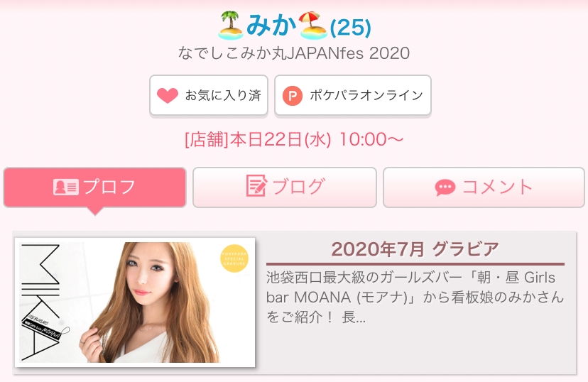This screenshot has width=588, height=382.
Task: Toggle the お気に入り済 favorite label
Action: (223, 95)
